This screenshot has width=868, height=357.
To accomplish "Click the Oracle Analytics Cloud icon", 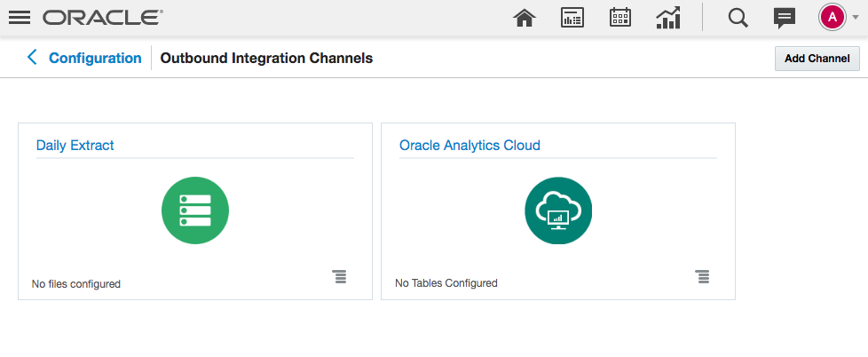I will click(x=558, y=210).
